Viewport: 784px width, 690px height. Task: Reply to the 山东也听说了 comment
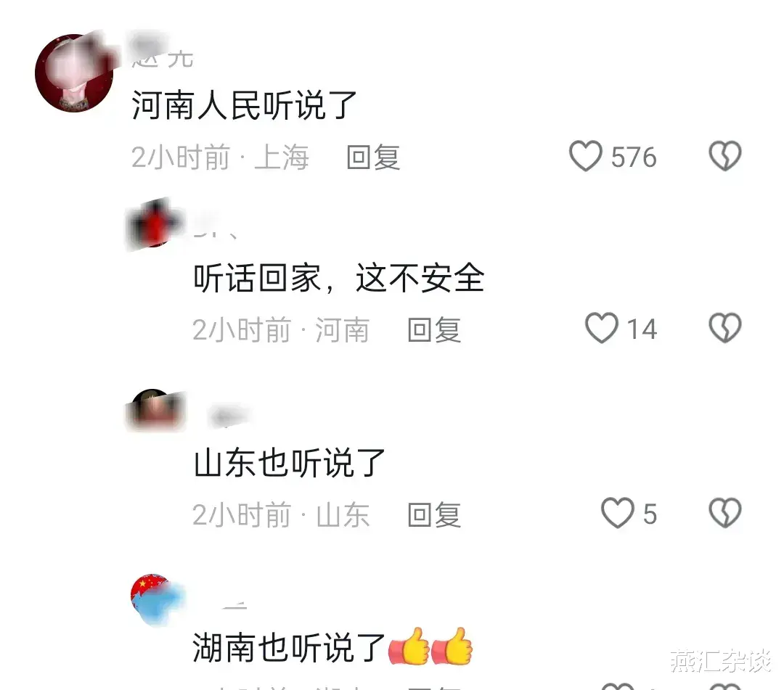point(434,514)
